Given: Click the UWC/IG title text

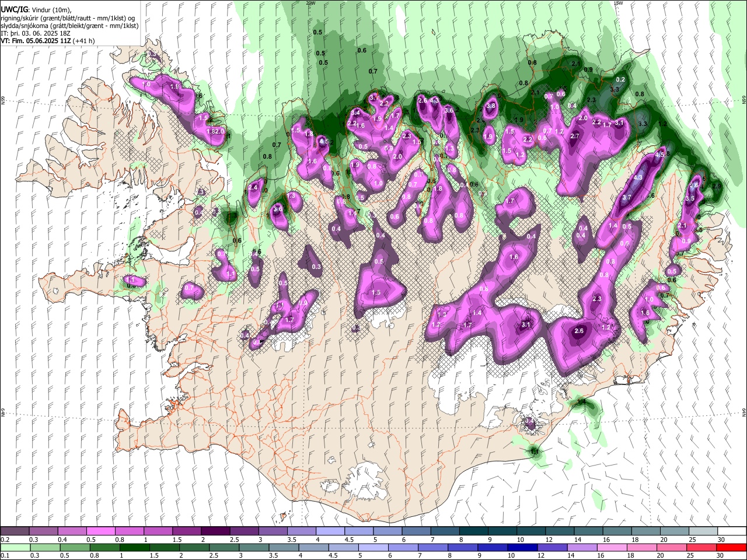Looking at the screenshot, I should click(x=15, y=9).
